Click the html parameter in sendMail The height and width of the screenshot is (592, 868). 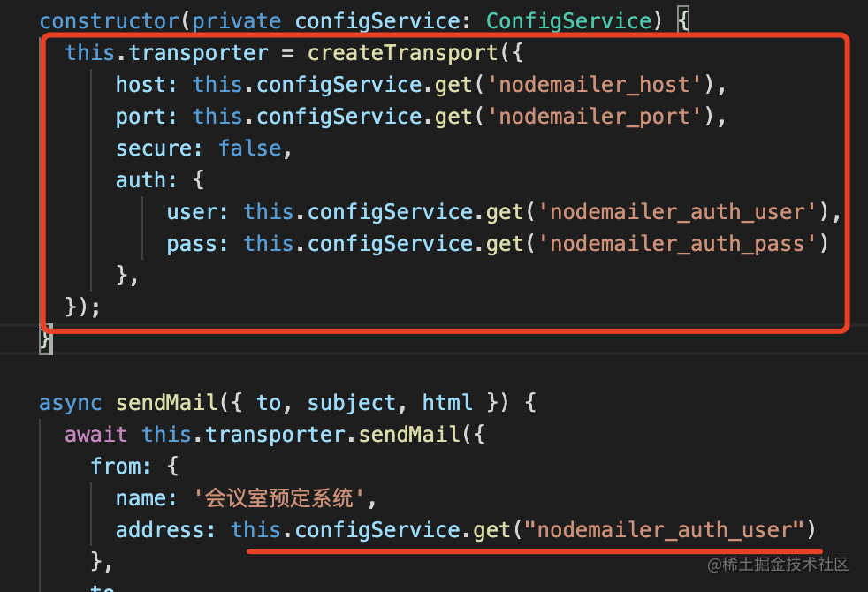pyautogui.click(x=446, y=402)
